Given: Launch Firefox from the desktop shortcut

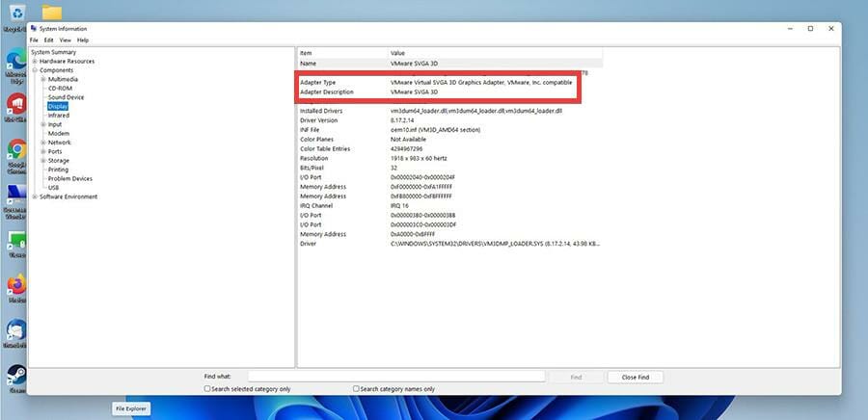Looking at the screenshot, I should coord(17,284).
